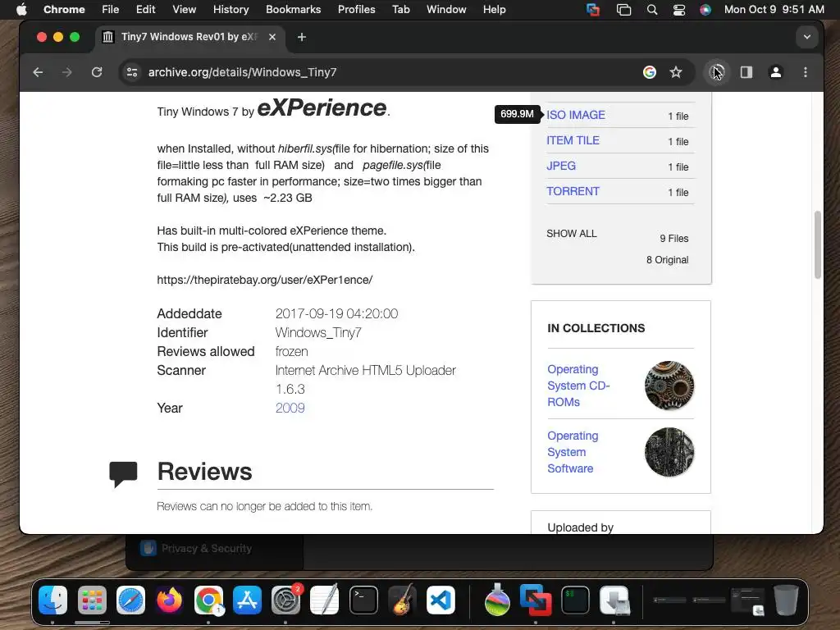Launch Safari from the Dock
Screen dimensions: 840x630
point(130,600)
